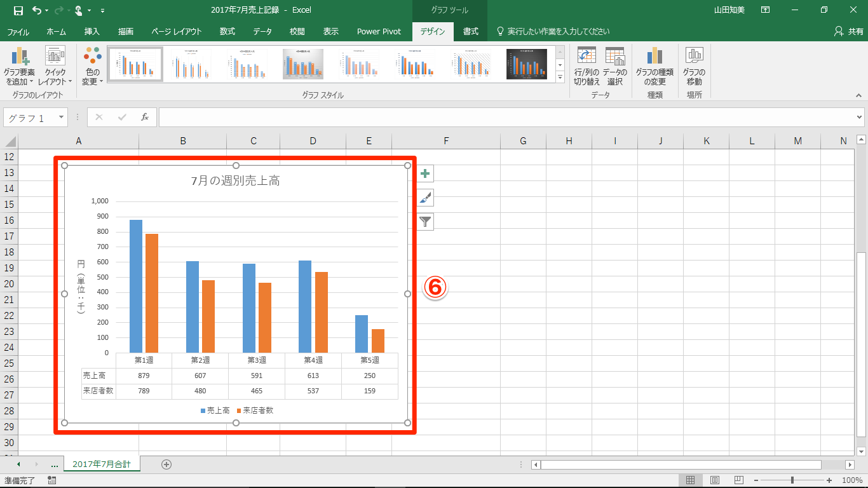Image resolution: width=868 pixels, height=488 pixels.
Task: Click the zoom slider handle
Action: pos(792,480)
